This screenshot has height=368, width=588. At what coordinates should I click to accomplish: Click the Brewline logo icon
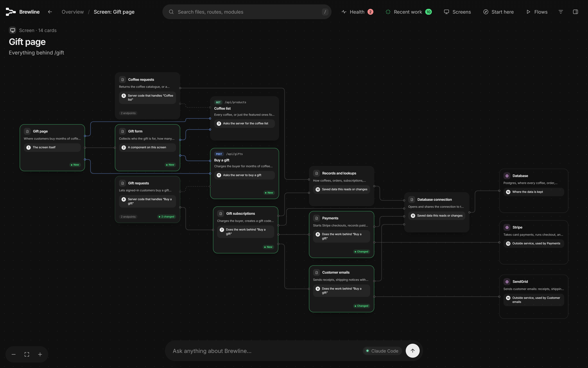click(x=11, y=12)
